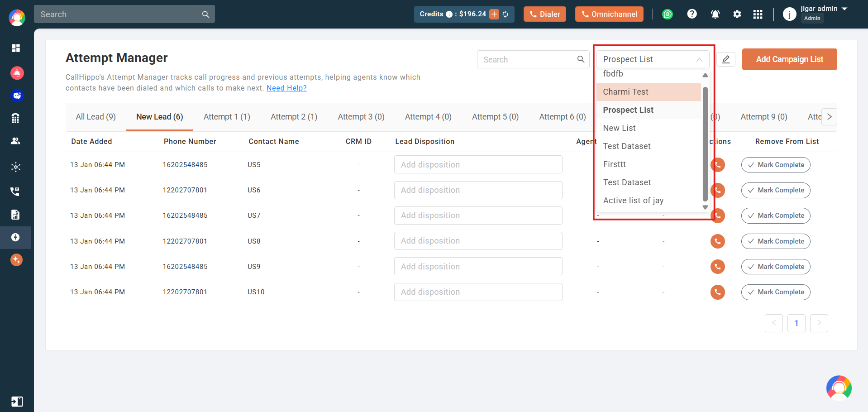Call contact US8 phone icon

717,241
